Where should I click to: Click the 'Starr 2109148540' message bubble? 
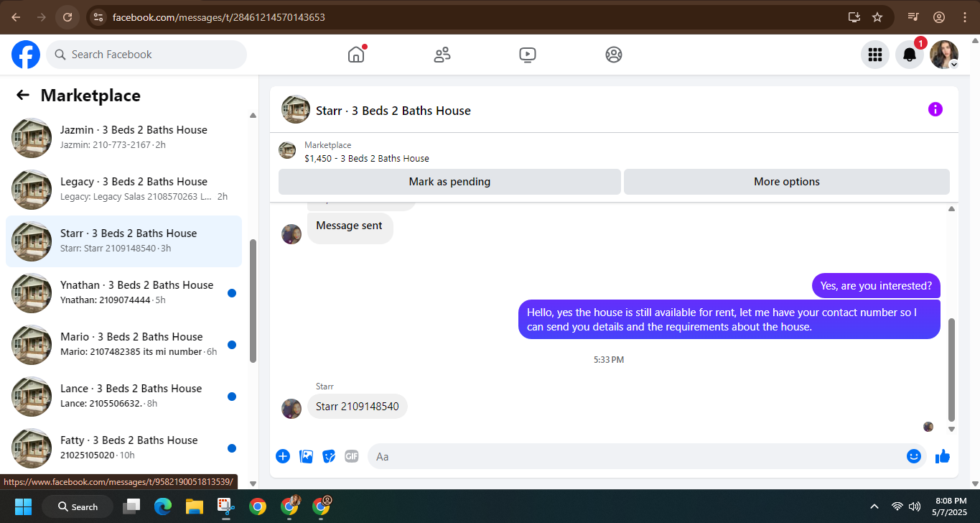[357, 407]
